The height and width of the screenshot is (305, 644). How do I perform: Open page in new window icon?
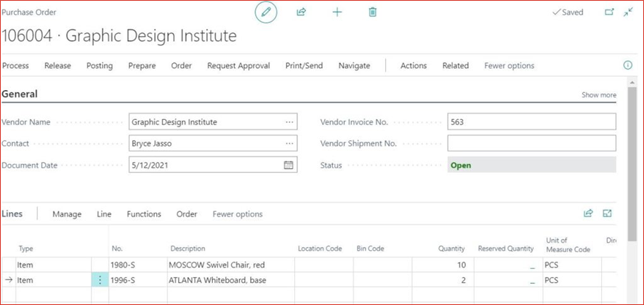coord(609,12)
